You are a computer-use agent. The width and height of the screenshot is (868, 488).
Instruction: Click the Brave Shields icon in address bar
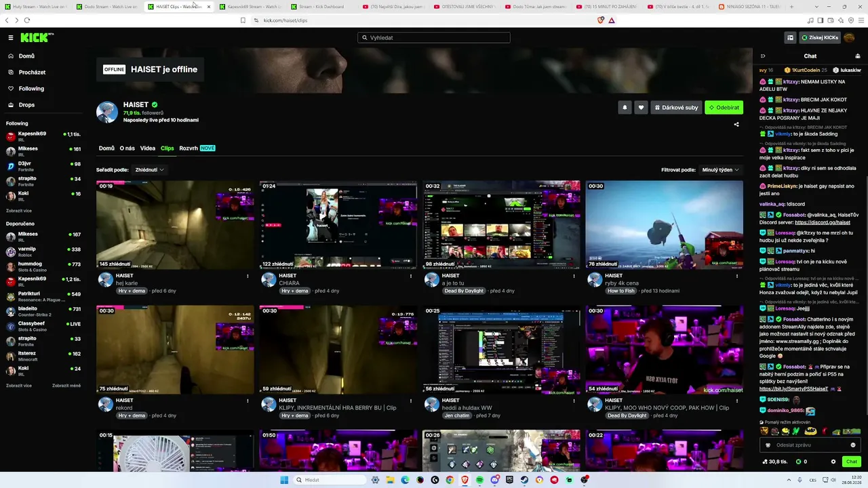click(601, 20)
